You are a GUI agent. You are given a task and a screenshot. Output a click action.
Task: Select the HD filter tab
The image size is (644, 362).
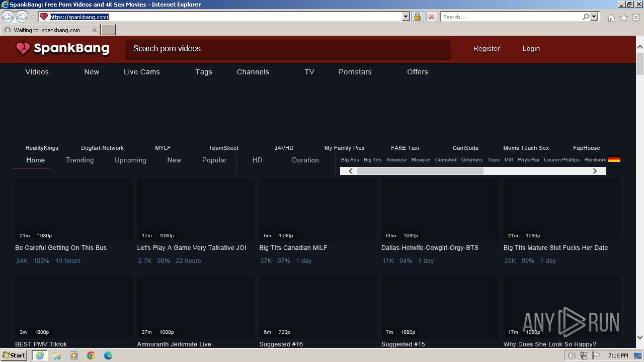click(258, 160)
